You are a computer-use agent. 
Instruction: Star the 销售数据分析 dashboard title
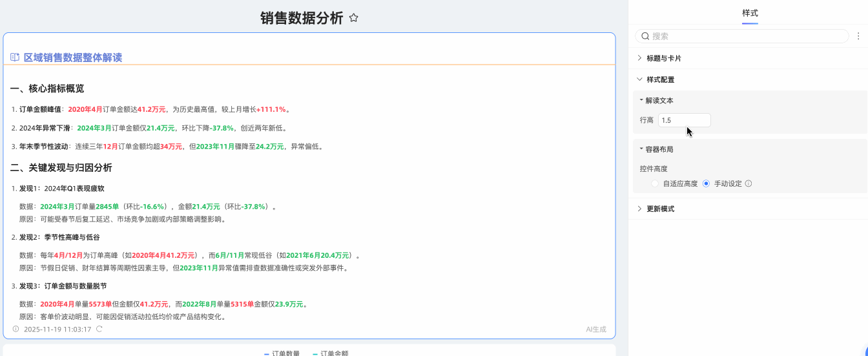tap(353, 18)
